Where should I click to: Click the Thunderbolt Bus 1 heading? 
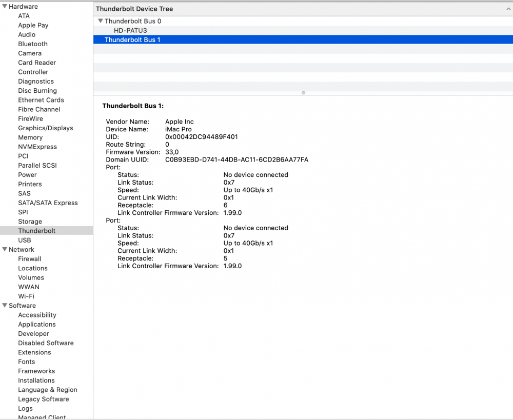click(133, 106)
